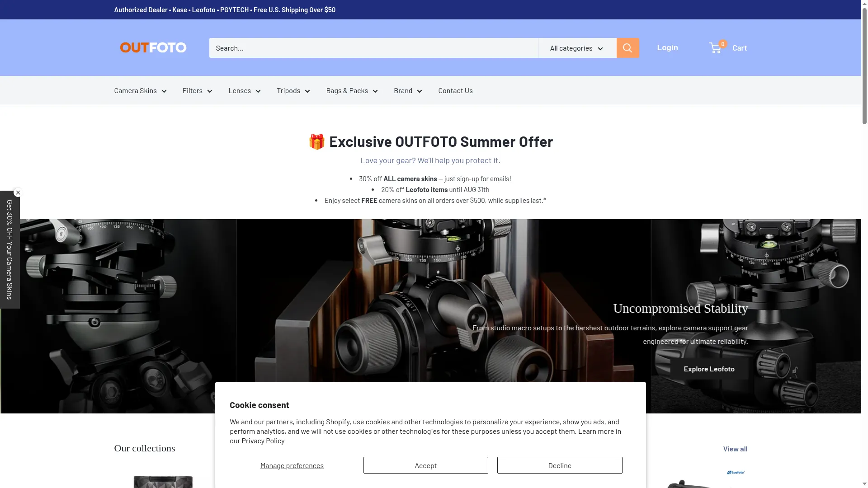Expand the Camera Skins menu
This screenshot has height=488, width=868.
coord(140,90)
